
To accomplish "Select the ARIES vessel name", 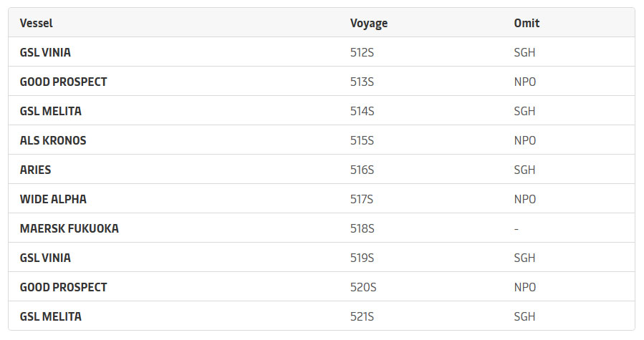I will tap(36, 170).
